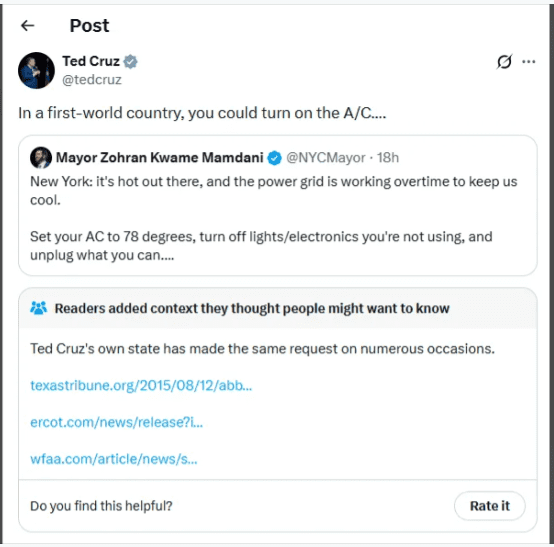Image resolution: width=554 pixels, height=547 pixels.
Task: Click the Community Notes people icon
Action: pyautogui.click(x=39, y=308)
